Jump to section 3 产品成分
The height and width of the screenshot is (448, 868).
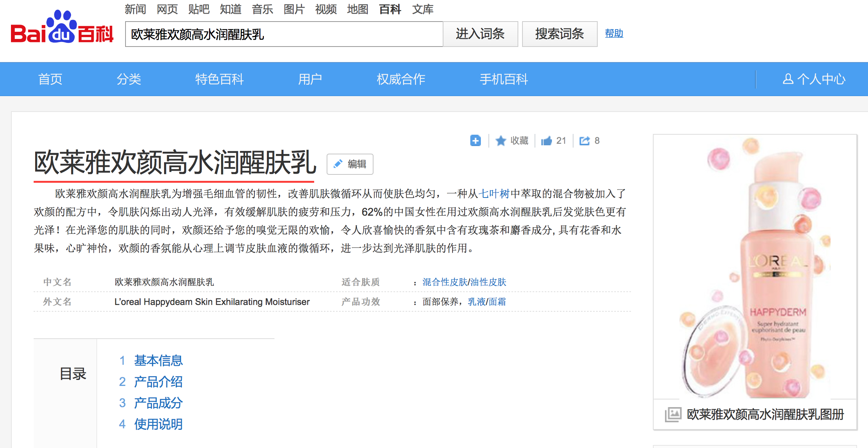click(x=158, y=403)
